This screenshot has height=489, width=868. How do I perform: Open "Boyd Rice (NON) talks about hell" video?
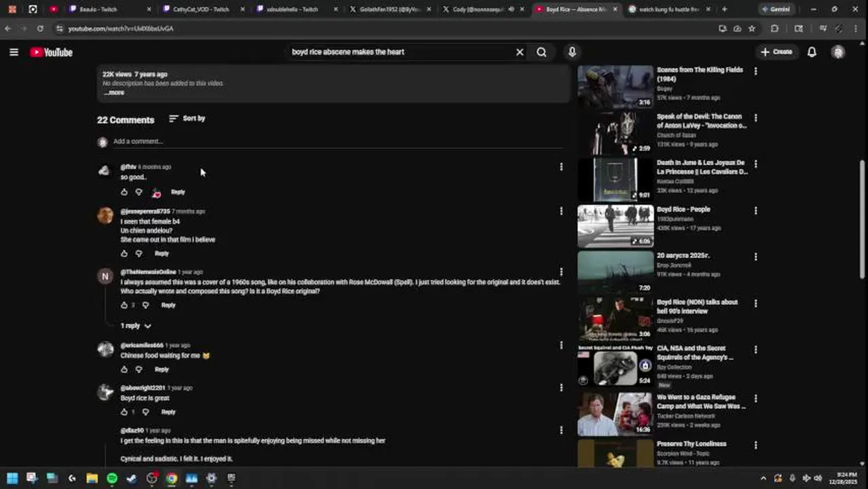click(698, 306)
